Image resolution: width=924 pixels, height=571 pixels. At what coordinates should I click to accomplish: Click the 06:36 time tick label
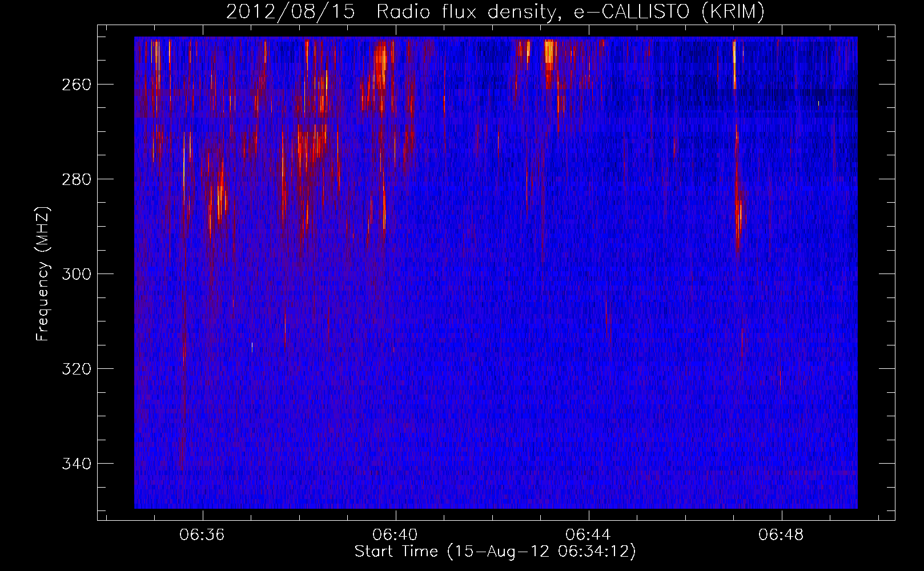pos(202,535)
